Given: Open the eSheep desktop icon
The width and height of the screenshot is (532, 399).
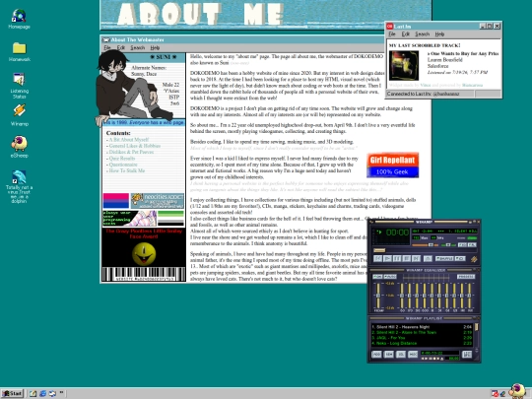Looking at the screenshot, I should pyautogui.click(x=19, y=147).
